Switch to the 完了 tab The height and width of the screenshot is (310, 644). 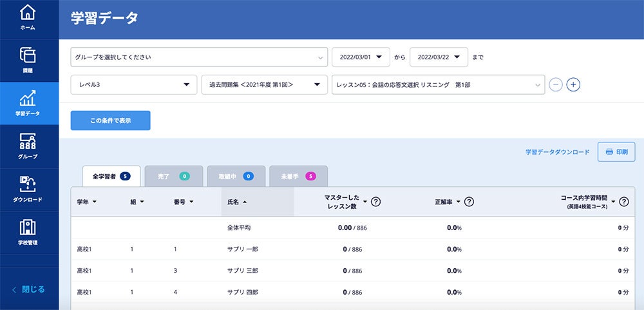click(173, 176)
